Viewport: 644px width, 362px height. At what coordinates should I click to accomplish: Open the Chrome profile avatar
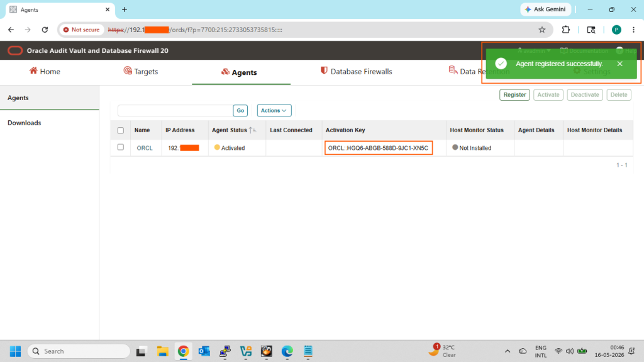click(616, 30)
